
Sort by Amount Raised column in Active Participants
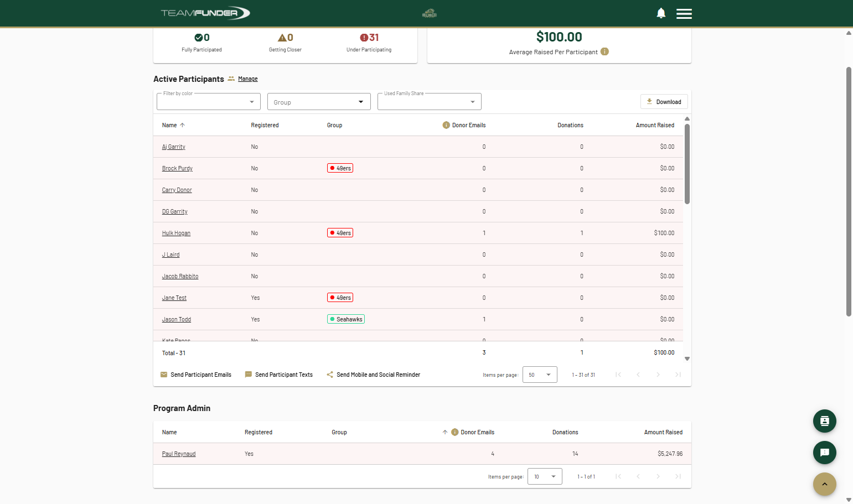point(655,125)
